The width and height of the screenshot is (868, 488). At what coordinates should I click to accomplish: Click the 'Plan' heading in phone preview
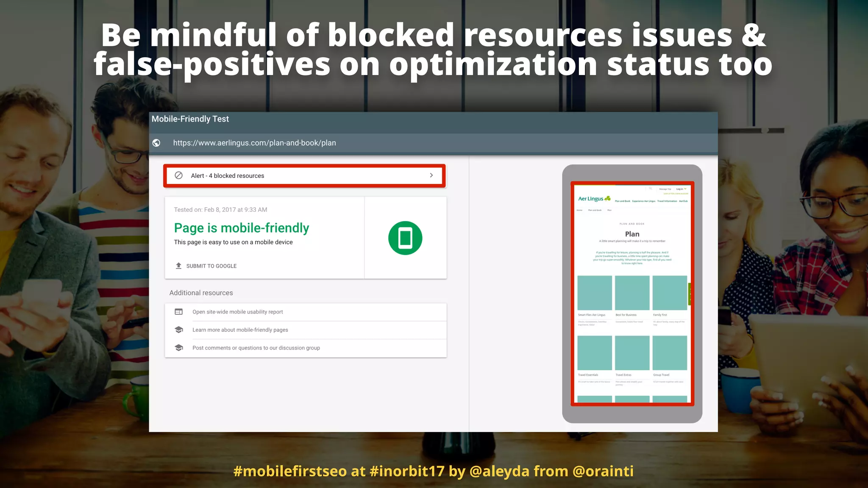click(x=632, y=234)
